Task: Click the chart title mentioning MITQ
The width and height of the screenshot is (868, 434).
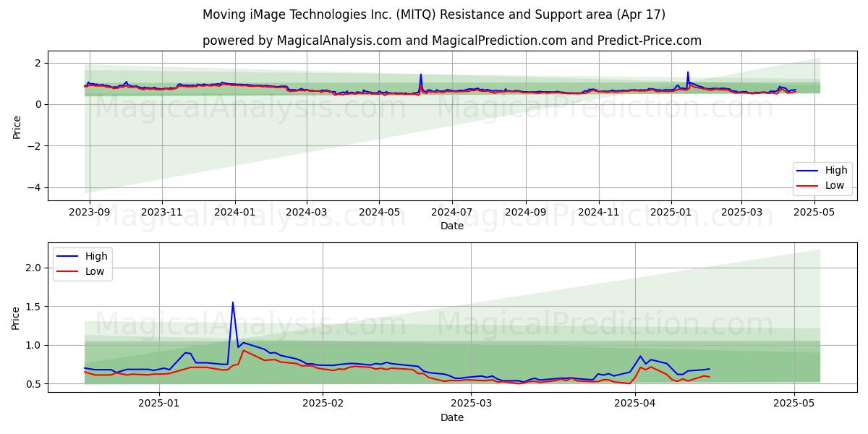Action: pos(434,14)
